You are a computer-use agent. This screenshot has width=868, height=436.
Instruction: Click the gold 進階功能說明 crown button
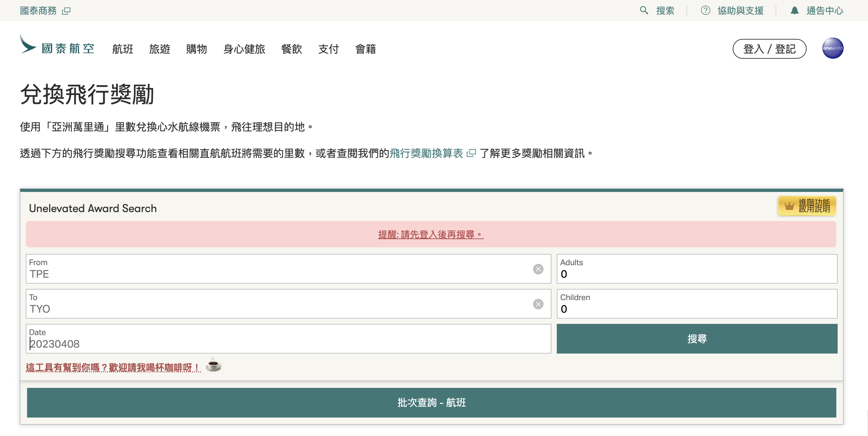click(x=807, y=206)
